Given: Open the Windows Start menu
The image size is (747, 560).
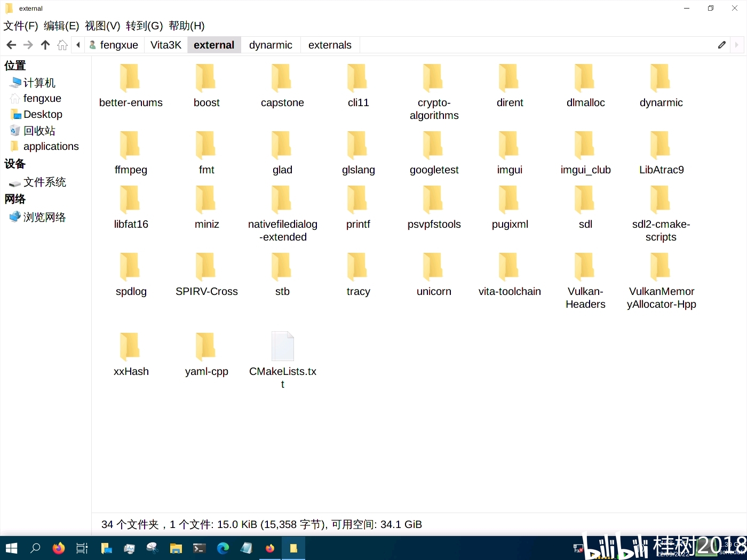Looking at the screenshot, I should [12, 548].
